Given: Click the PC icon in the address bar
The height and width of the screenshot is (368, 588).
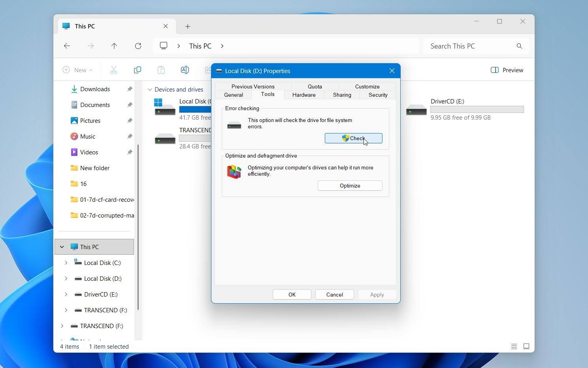Looking at the screenshot, I should pos(164,46).
